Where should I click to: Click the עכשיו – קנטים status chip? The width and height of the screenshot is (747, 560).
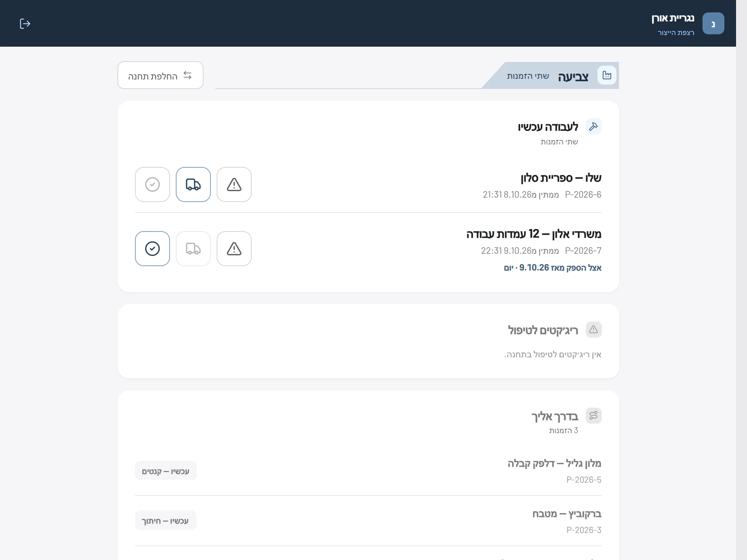click(166, 471)
